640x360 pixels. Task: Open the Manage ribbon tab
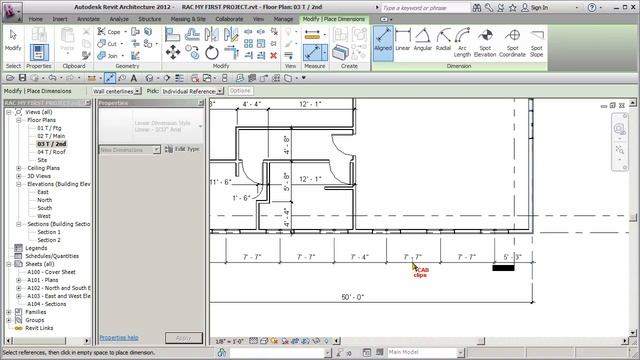(x=283, y=19)
